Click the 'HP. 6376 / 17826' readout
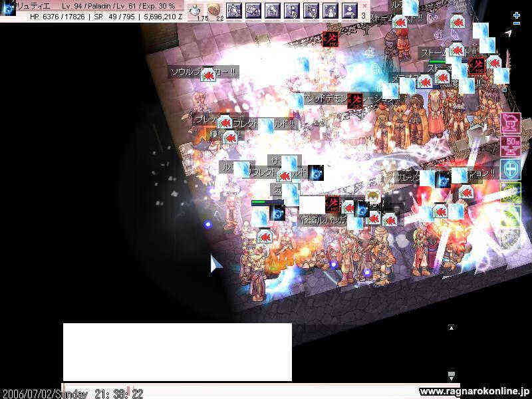Image resolution: width=532 pixels, height=399 pixels. pyautogui.click(x=57, y=16)
